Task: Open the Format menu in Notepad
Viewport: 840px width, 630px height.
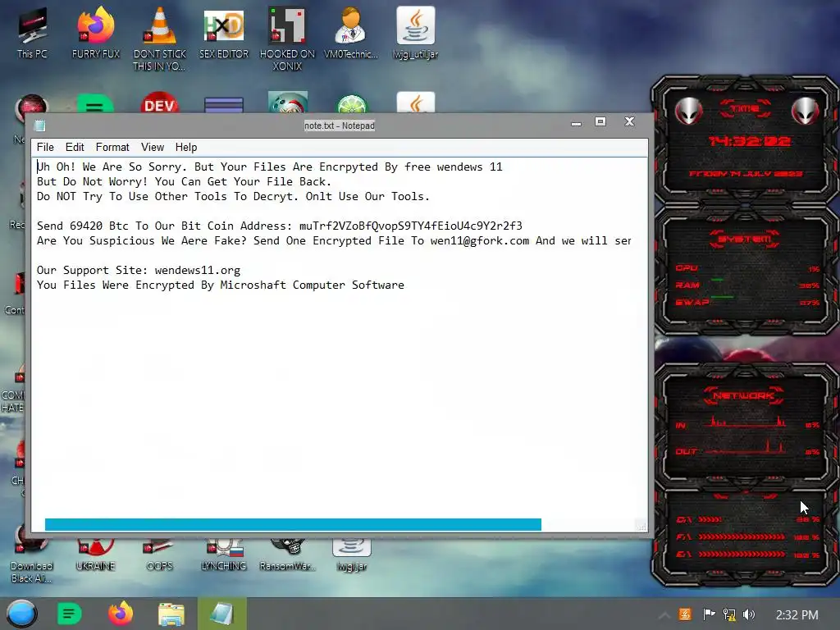Action: 112,148
